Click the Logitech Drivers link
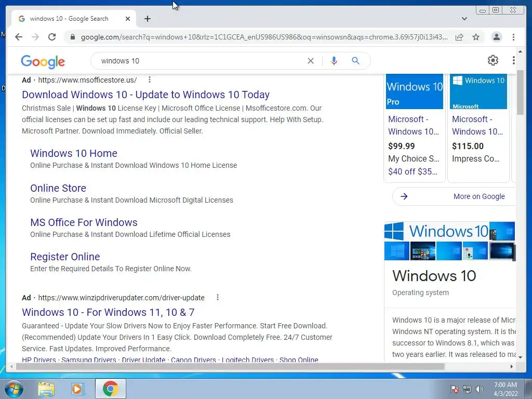Image resolution: width=532 pixels, height=399 pixels. (x=247, y=360)
